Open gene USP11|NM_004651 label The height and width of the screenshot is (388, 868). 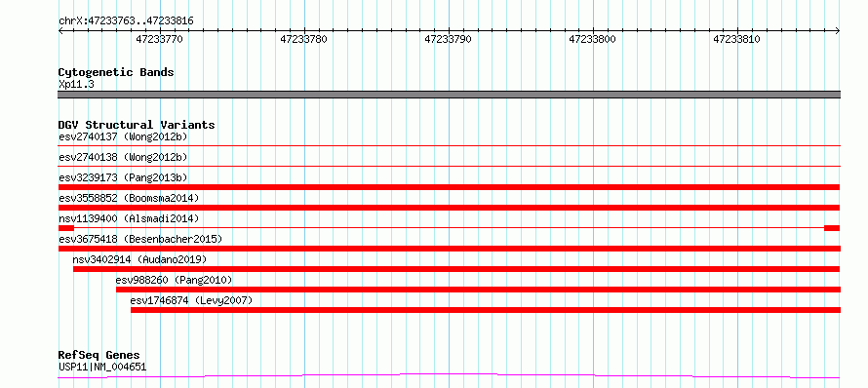click(x=102, y=367)
